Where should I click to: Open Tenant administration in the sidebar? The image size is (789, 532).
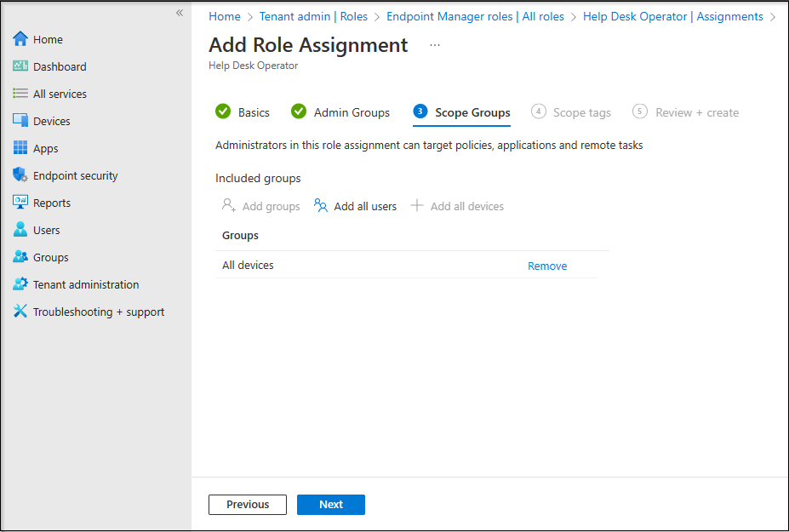coord(86,284)
